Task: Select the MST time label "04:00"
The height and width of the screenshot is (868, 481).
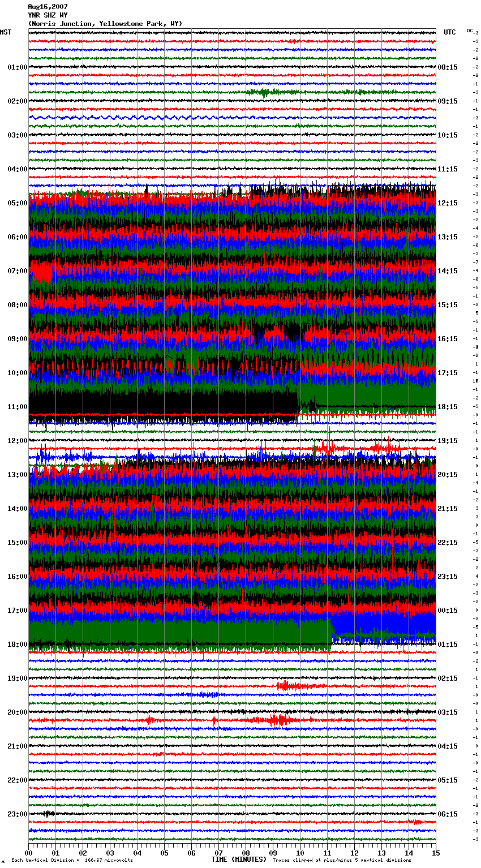Action: point(18,169)
